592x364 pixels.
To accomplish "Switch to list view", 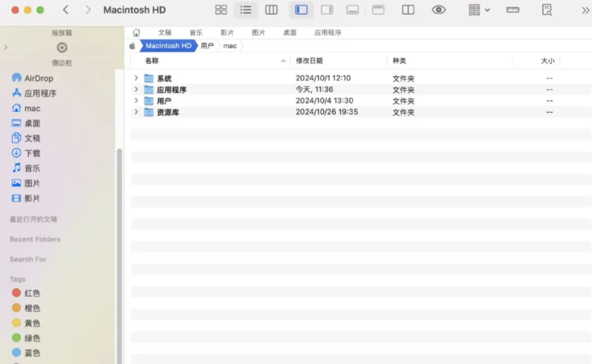I will tap(246, 10).
